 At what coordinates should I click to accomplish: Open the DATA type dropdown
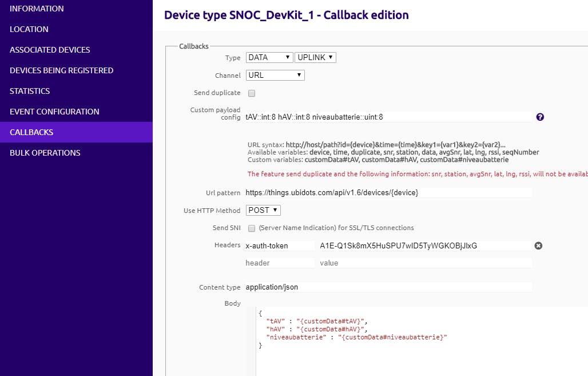pos(269,57)
